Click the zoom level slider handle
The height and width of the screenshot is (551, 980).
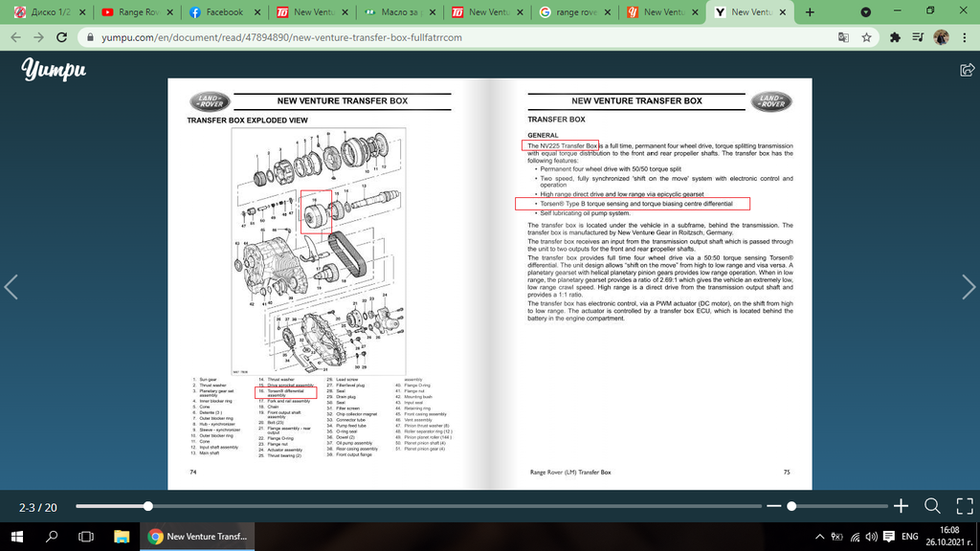pos(791,506)
